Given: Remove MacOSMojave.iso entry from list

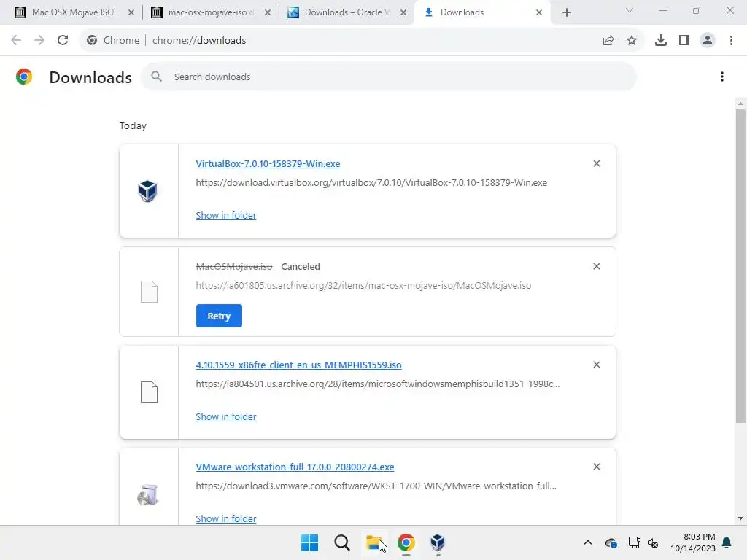Looking at the screenshot, I should pyautogui.click(x=597, y=266).
